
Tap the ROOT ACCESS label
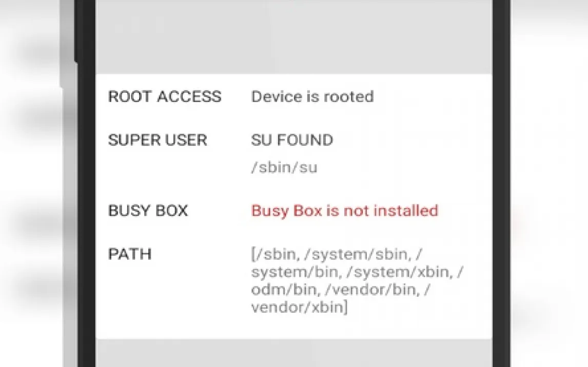(165, 97)
